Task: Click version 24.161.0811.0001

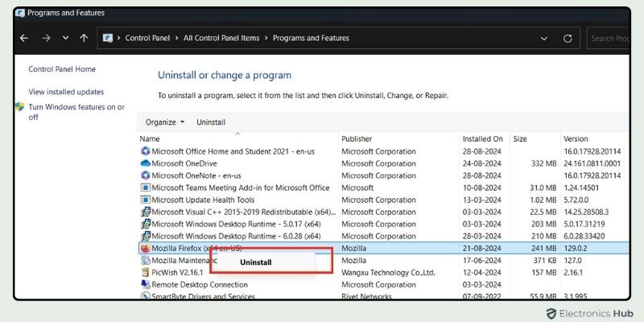Action: tap(592, 163)
